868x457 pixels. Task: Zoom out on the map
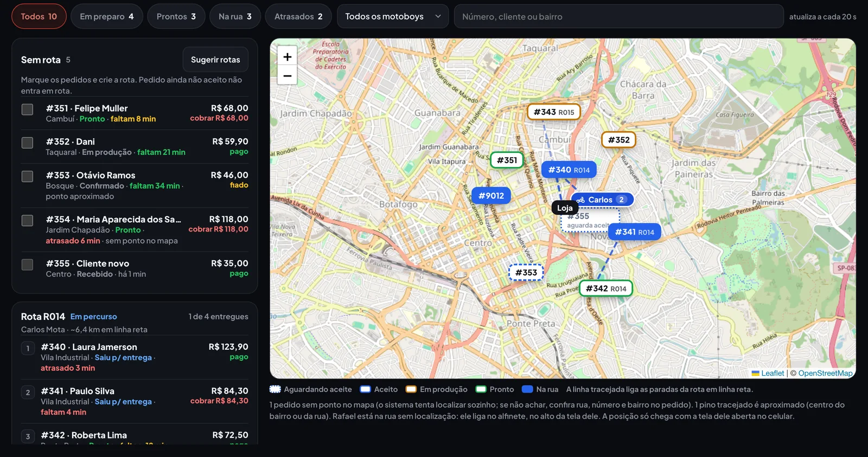click(x=287, y=75)
